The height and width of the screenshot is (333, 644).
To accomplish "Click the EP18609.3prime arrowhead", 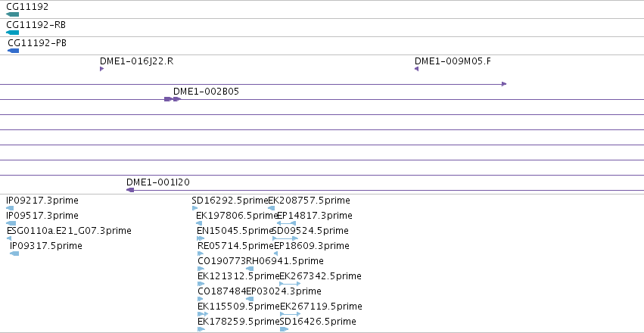I will [x=275, y=254].
